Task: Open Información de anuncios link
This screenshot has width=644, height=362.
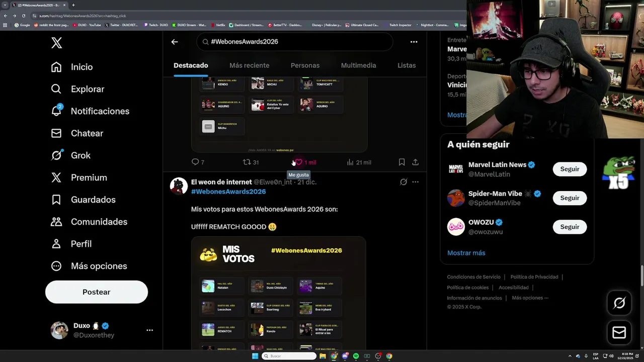Action: click(474, 298)
